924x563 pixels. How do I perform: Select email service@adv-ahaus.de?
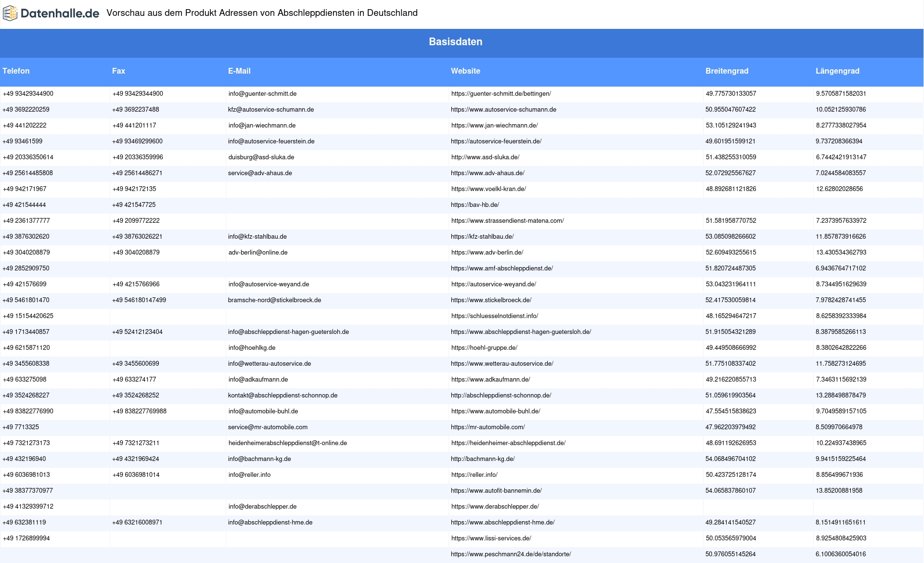tap(260, 173)
